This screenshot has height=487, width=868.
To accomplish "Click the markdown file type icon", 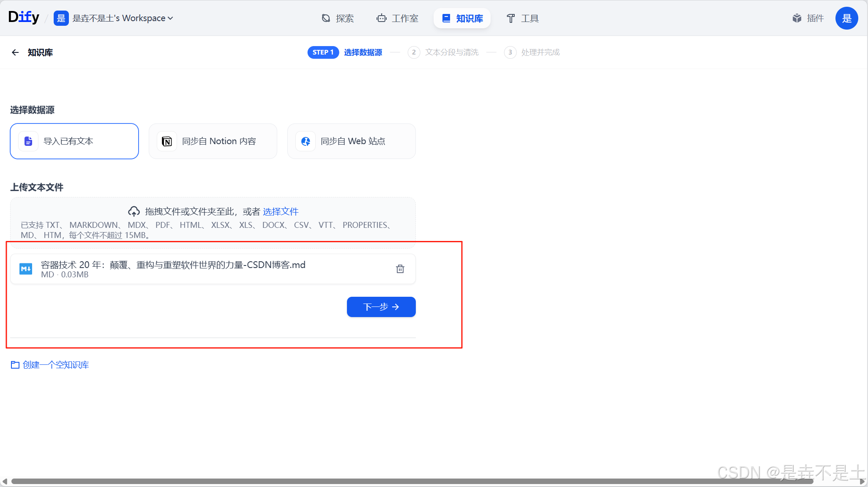I will point(26,269).
